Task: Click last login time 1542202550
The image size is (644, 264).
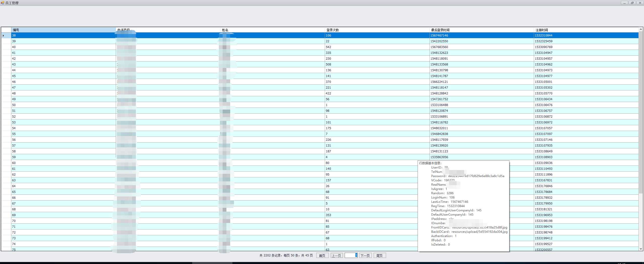Action: click(481, 41)
